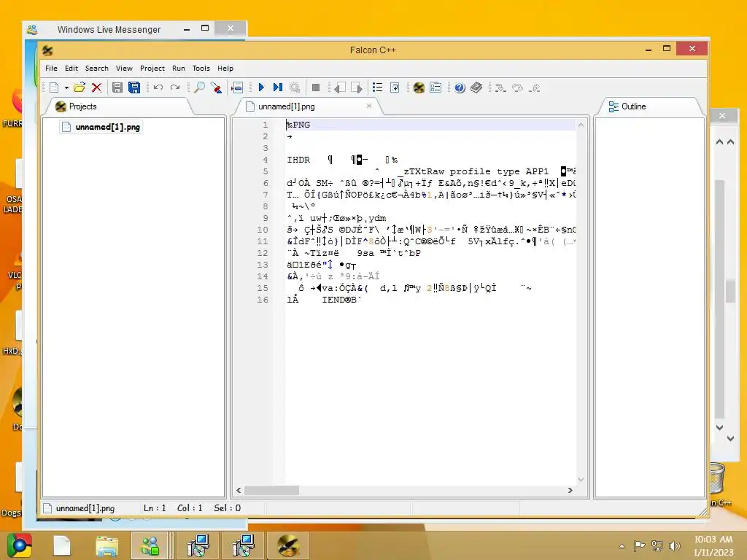Open File Explorer from the taskbar

pyautogui.click(x=107, y=545)
